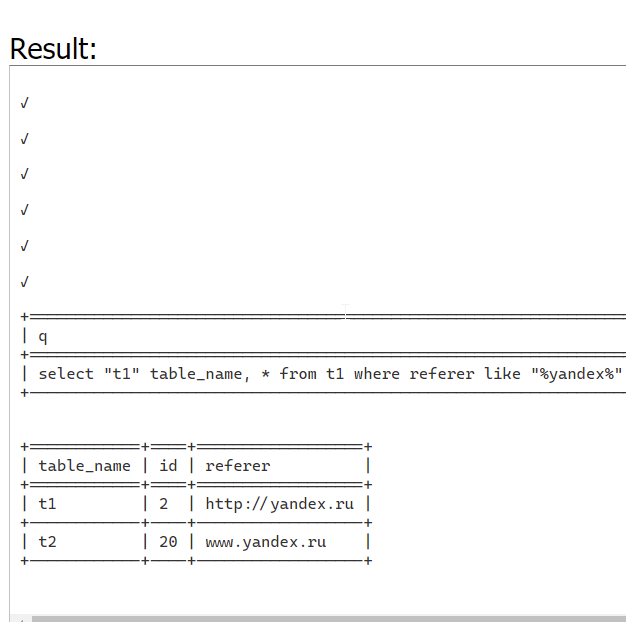Screen dimensions: 626x622
Task: Click the horizontal scrollbar thumb
Action: point(329,619)
